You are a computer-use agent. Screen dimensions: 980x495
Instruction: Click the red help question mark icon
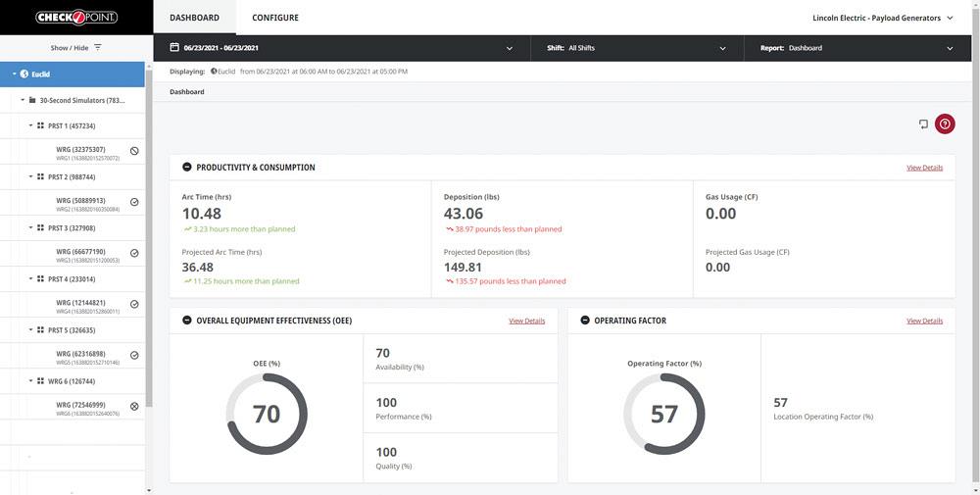[x=945, y=124]
